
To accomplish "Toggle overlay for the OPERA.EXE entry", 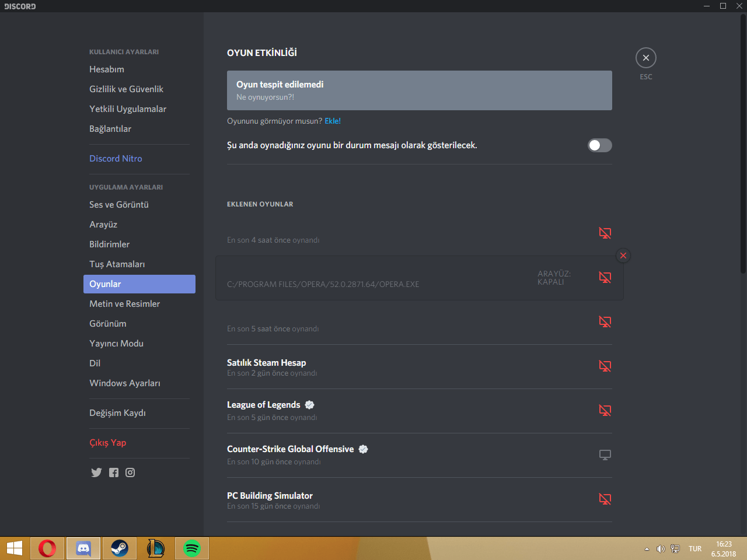I will [x=605, y=278].
